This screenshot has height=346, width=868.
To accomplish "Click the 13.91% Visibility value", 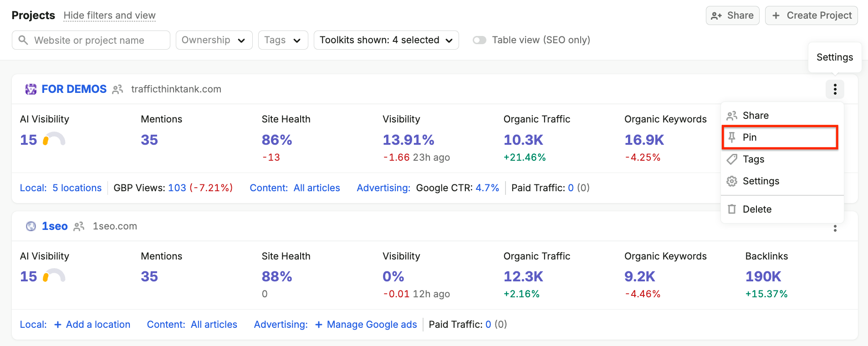I will pyautogui.click(x=408, y=140).
